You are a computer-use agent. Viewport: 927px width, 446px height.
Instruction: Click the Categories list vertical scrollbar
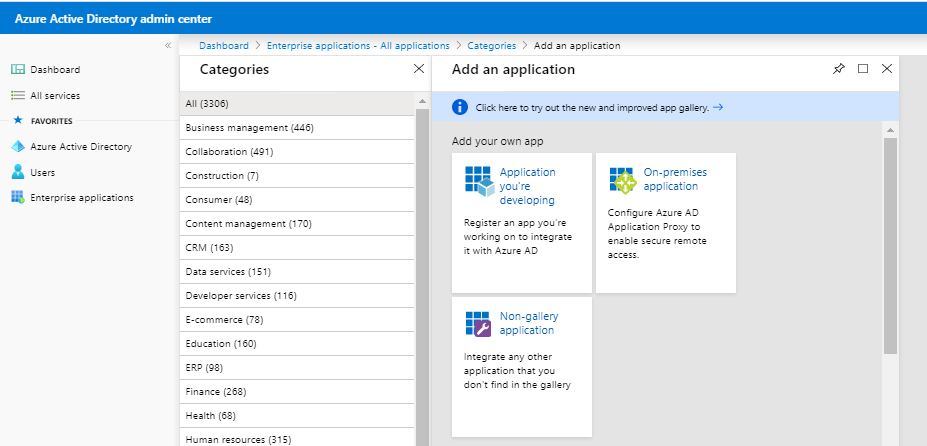pos(422,270)
